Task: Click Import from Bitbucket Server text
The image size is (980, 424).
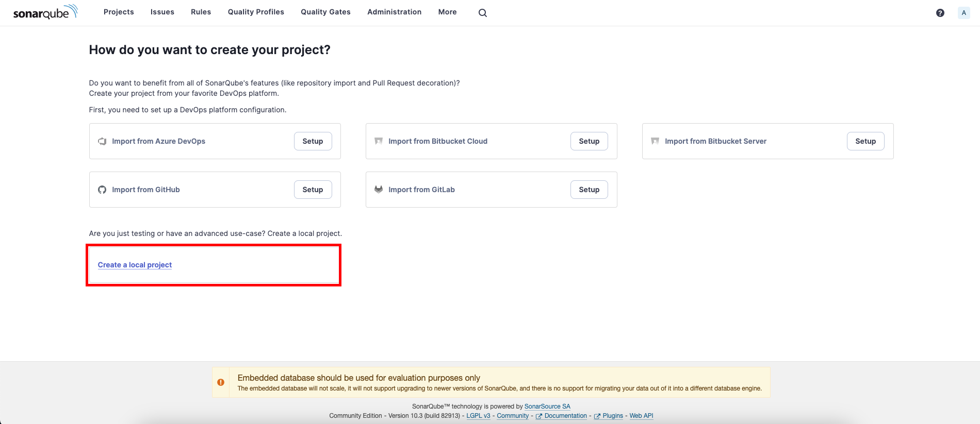Action: 716,141
